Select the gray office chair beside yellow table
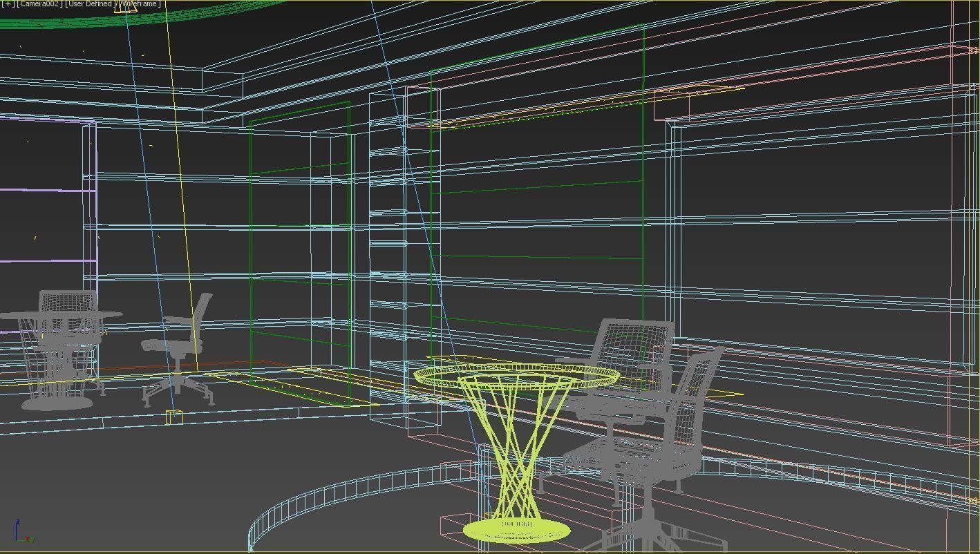The height and width of the screenshot is (554, 980). pyautogui.click(x=632, y=435)
